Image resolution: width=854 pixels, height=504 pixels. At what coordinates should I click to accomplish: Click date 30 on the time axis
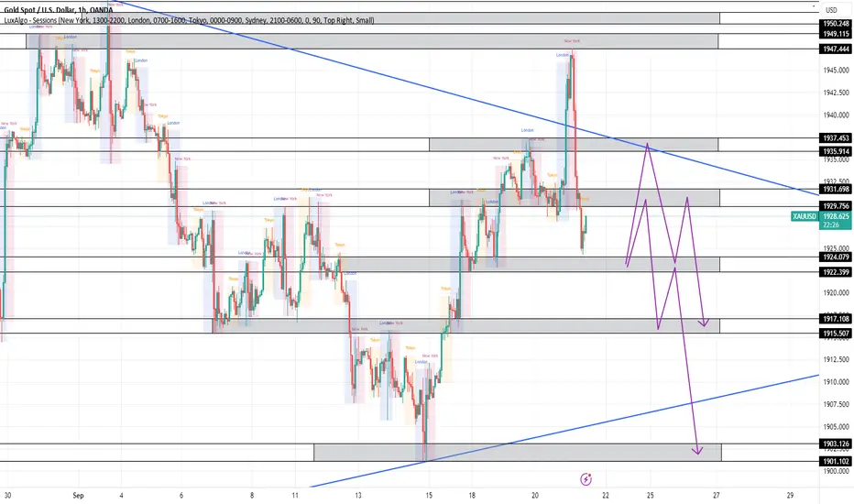(x=7, y=496)
